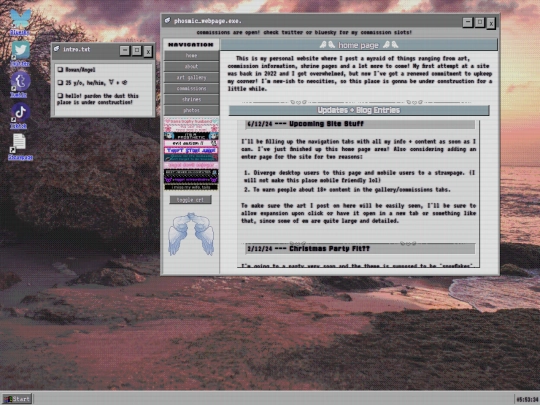Open the shrines navigation tab
Image resolution: width=540 pixels, height=405 pixels.
point(191,99)
